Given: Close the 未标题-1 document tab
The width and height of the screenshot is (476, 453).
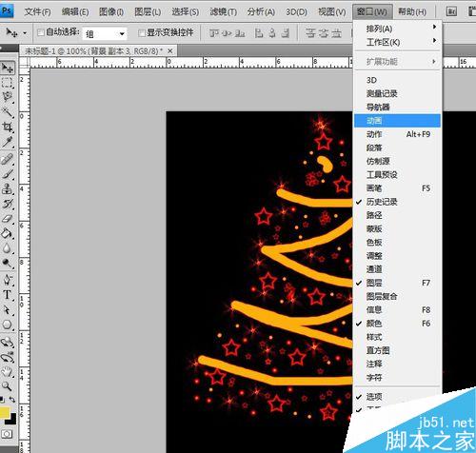Looking at the screenshot, I should pos(170,50).
